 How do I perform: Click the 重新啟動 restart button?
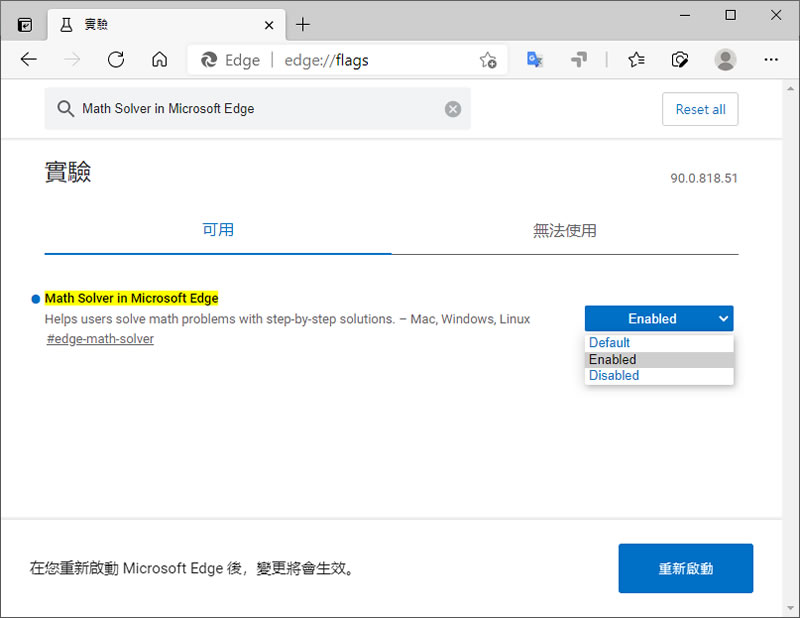[x=686, y=568]
